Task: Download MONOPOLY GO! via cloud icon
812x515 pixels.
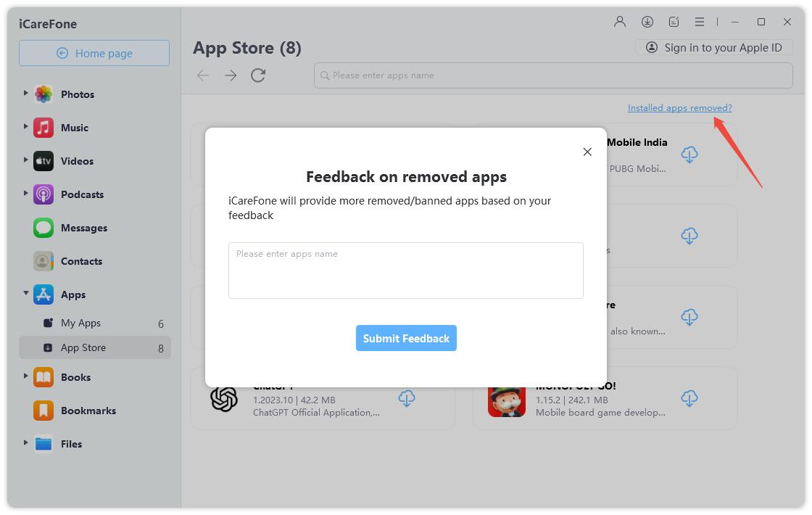Action: [689, 398]
